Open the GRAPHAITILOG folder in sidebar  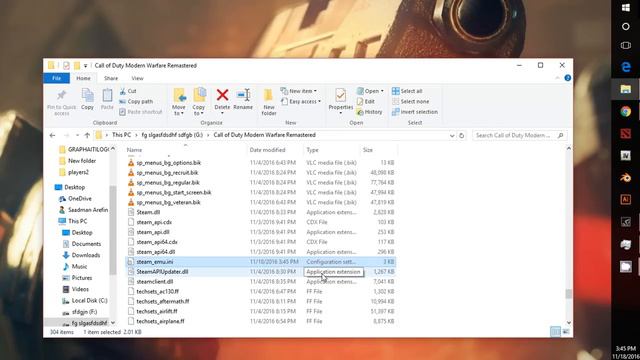click(84, 149)
